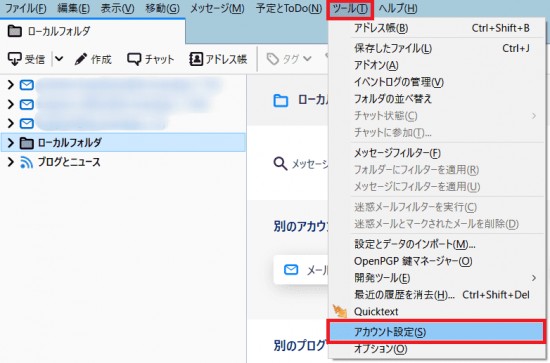Expand the ブログとニュース tree node
550x363 pixels.
[x=11, y=162]
